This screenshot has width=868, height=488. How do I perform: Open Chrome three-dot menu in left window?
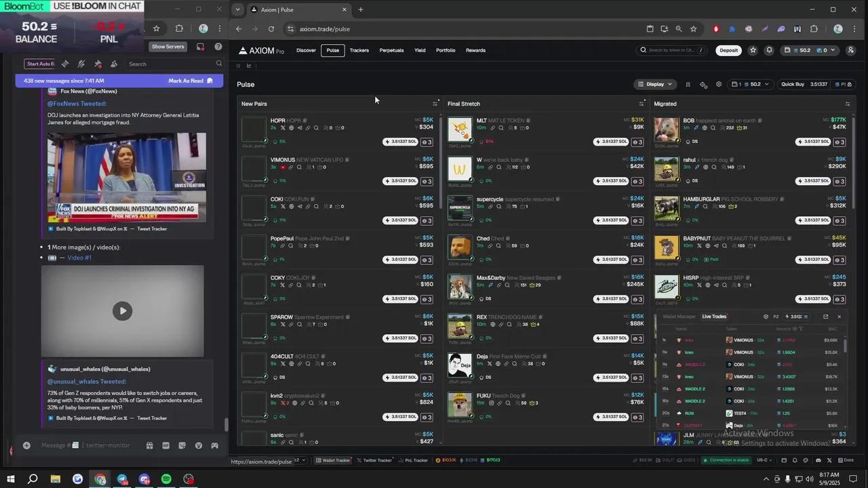[x=220, y=28]
